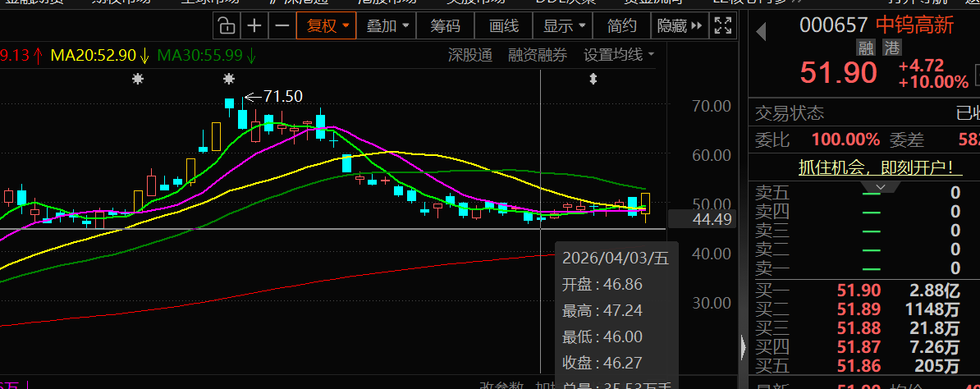Switch to 简约 view
Viewport: 980px width, 389px height.
[x=621, y=26]
